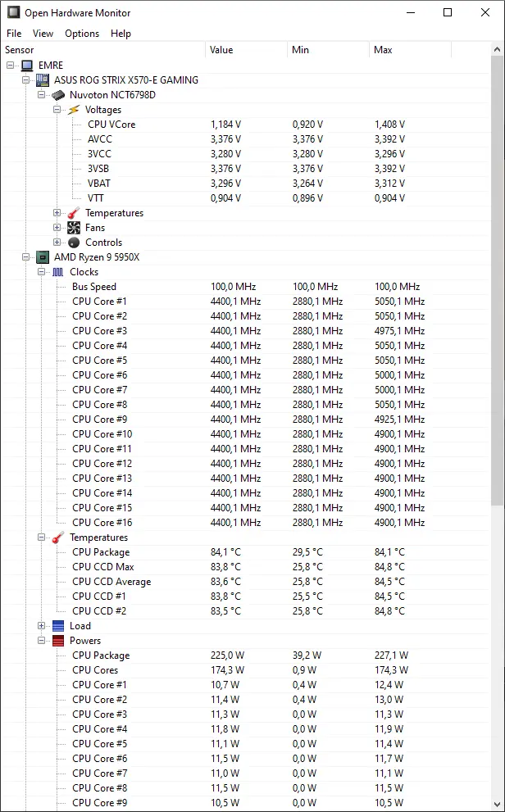Select CPU Core #1 clock row

[246, 301]
